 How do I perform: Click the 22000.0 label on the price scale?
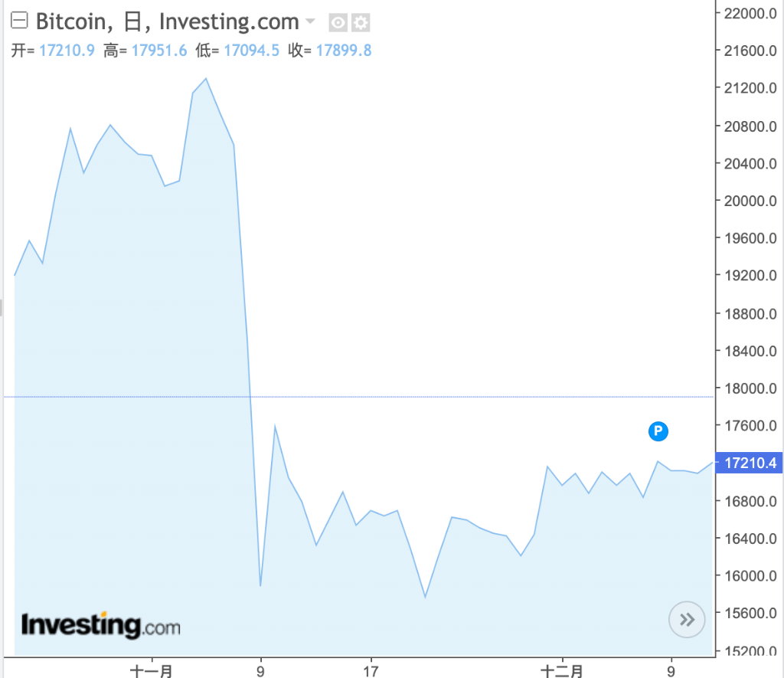tap(750, 13)
